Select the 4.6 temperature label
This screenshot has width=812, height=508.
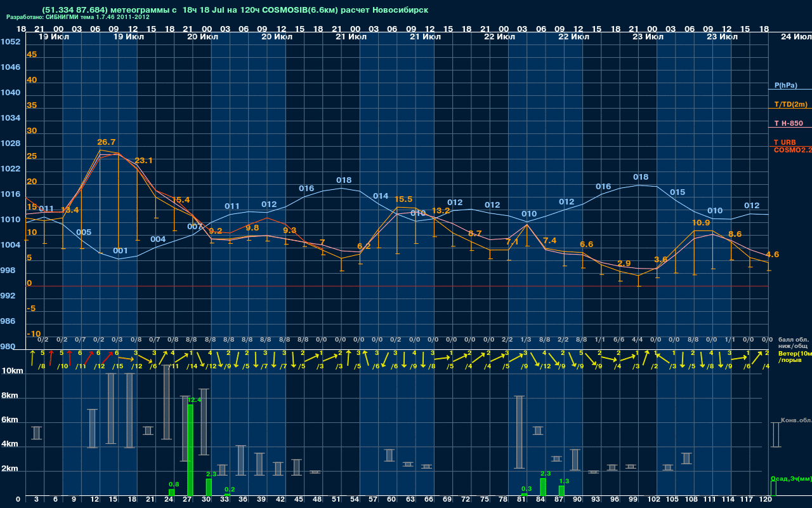pyautogui.click(x=772, y=255)
